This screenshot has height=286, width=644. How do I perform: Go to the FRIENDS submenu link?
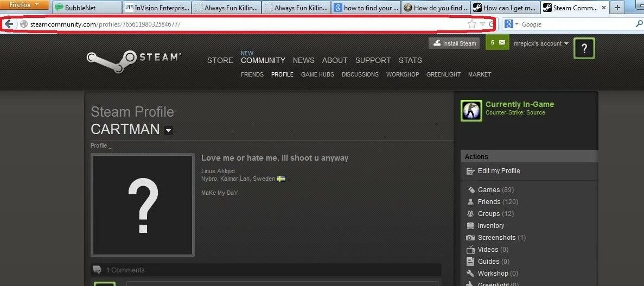(252, 74)
